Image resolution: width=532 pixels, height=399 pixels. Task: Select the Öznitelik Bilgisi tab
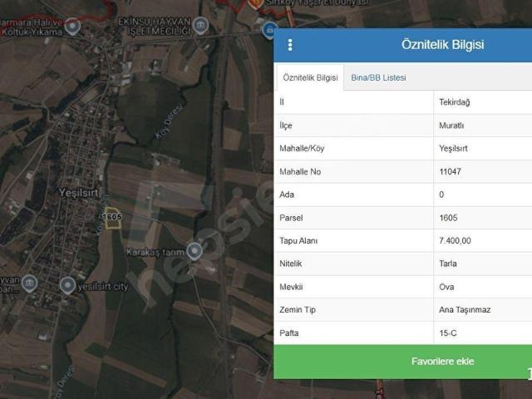pos(310,77)
